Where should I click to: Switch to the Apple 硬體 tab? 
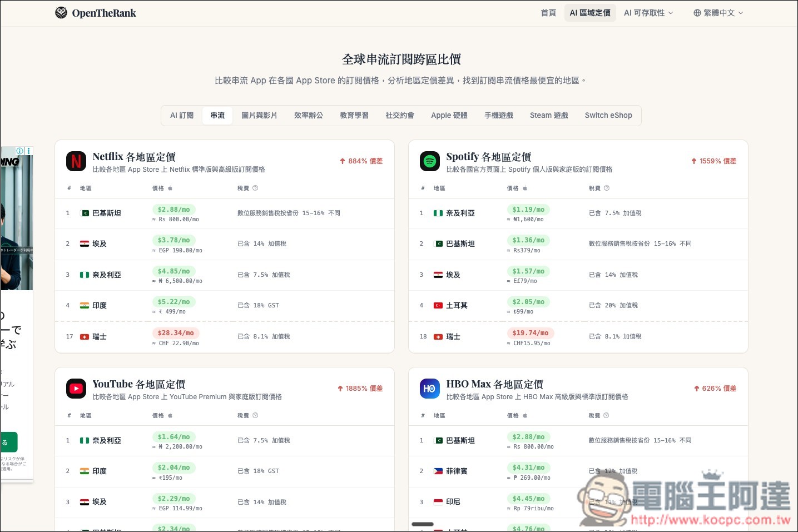click(449, 115)
